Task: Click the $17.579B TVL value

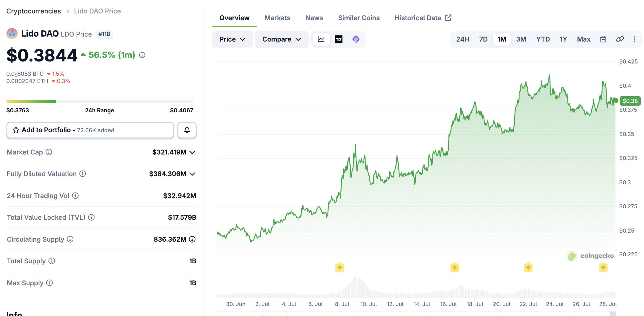Action: pos(182,217)
